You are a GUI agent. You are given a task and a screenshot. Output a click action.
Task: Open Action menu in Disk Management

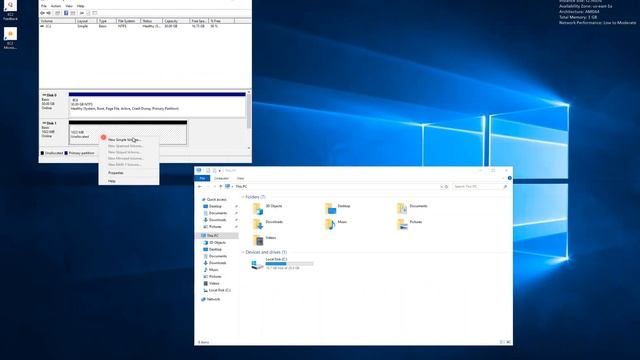coord(56,6)
